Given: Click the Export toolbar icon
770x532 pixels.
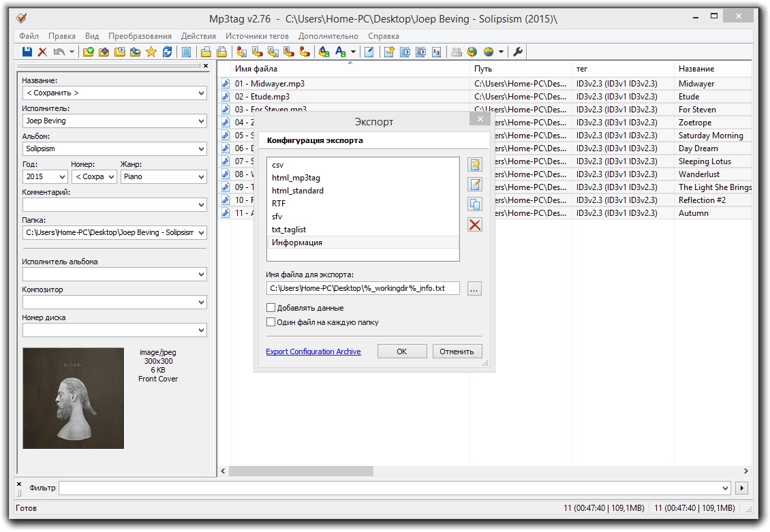Looking at the screenshot, I should pyautogui.click(x=389, y=52).
